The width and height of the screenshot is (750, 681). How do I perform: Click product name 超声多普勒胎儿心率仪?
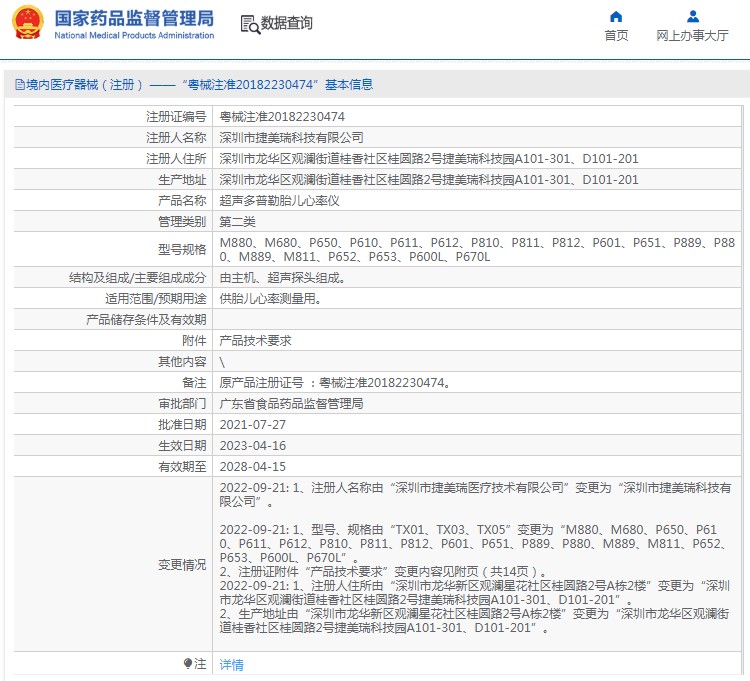click(x=280, y=201)
